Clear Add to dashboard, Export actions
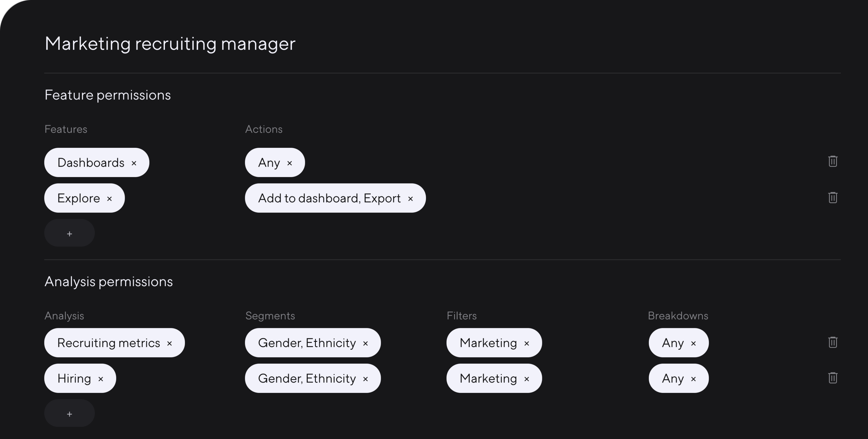This screenshot has width=868, height=439. 410,199
